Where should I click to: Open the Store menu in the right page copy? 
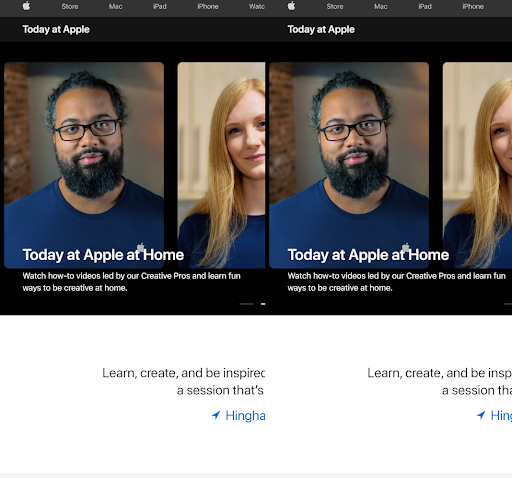[x=335, y=6]
